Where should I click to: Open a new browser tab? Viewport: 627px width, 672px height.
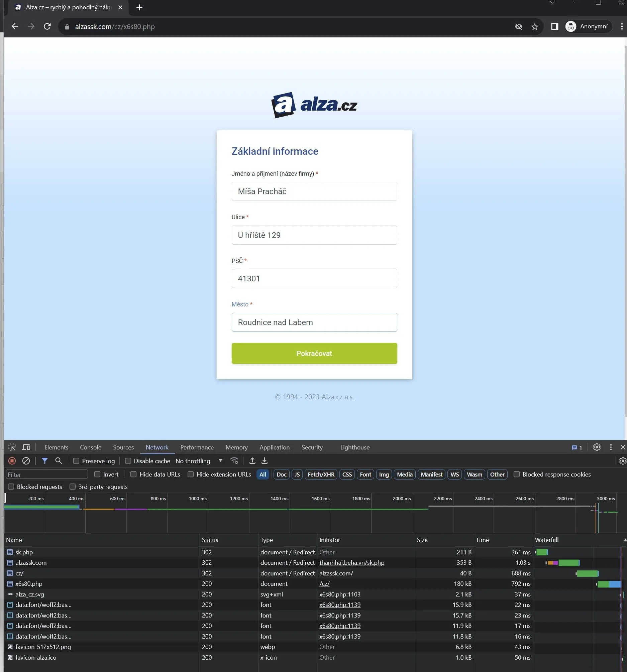[139, 7]
